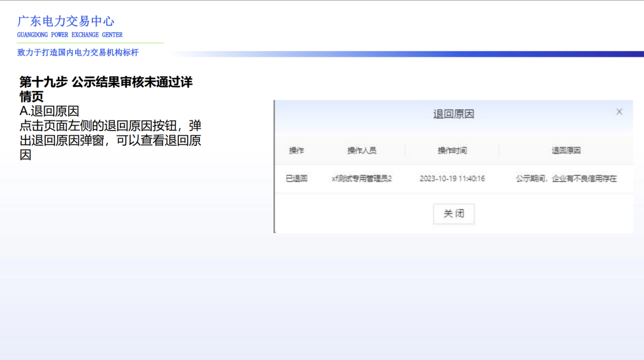Click the 已退回 status cell
Viewport: 644px width, 360px height.
pyautogui.click(x=298, y=178)
